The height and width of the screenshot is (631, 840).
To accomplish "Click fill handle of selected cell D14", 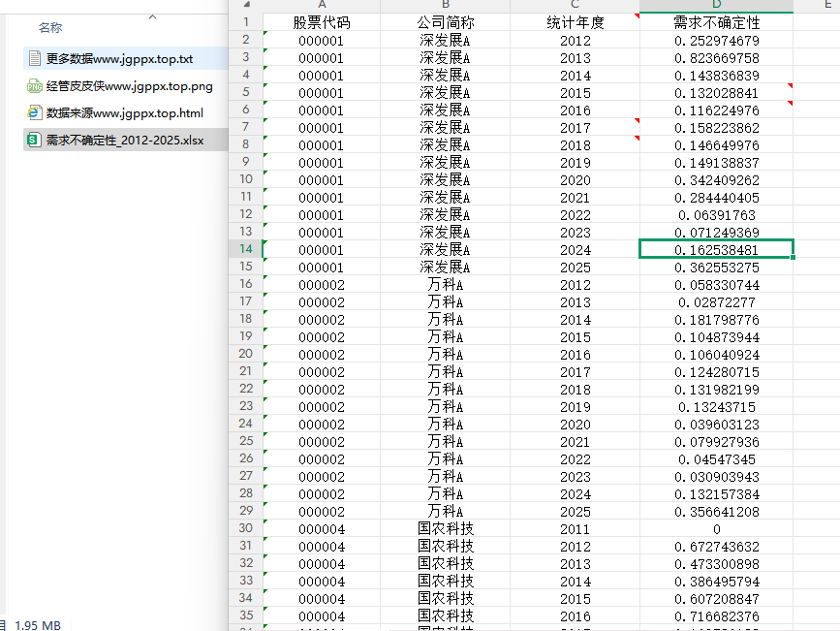I will click(793, 257).
